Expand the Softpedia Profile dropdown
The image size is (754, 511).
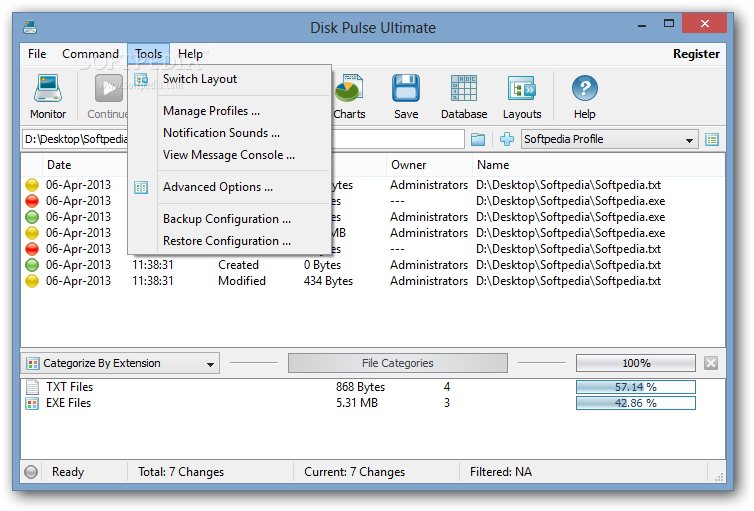pos(609,139)
